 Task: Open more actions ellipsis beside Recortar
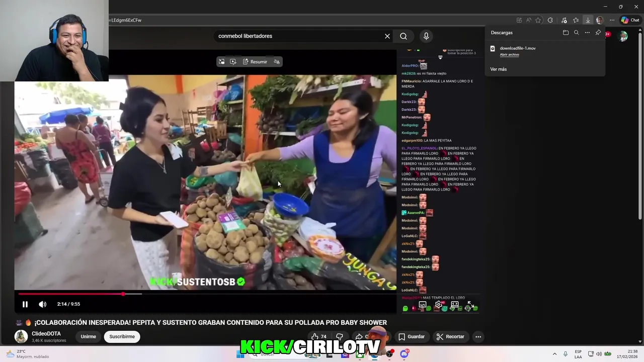pyautogui.click(x=478, y=337)
